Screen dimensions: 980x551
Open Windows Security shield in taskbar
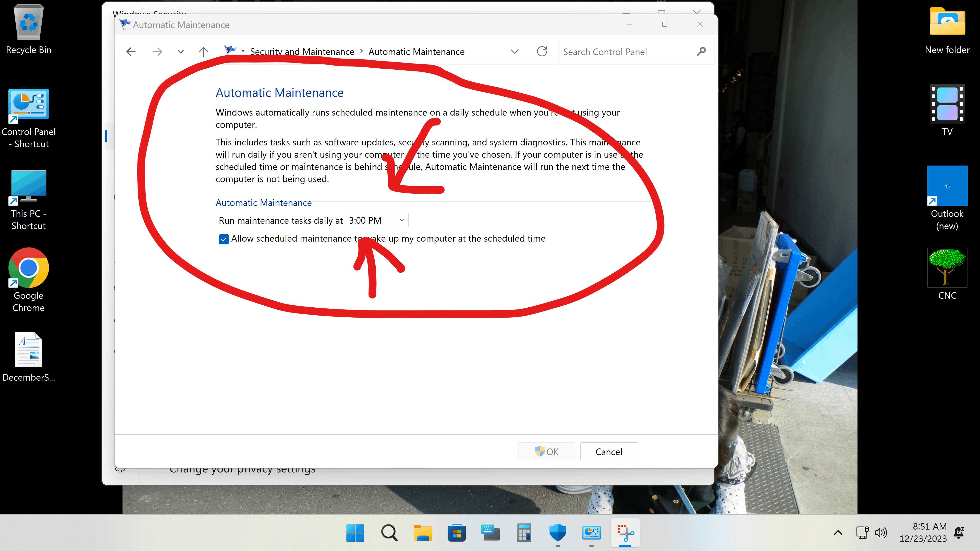tap(558, 533)
